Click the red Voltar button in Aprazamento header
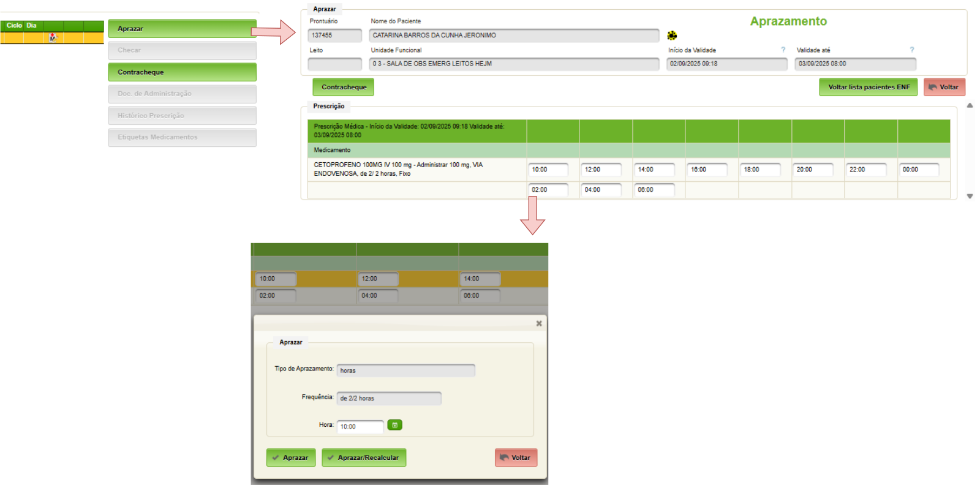This screenshot has width=980, height=485. tap(944, 87)
